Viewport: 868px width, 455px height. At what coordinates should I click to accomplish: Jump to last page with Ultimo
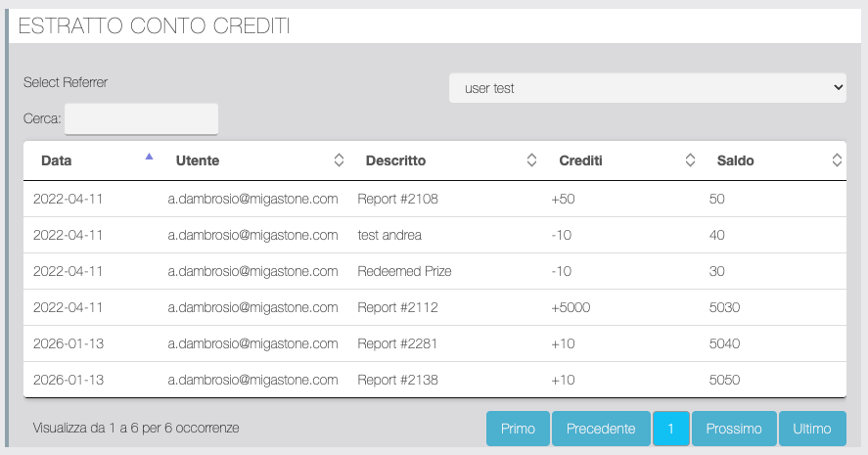point(812,429)
